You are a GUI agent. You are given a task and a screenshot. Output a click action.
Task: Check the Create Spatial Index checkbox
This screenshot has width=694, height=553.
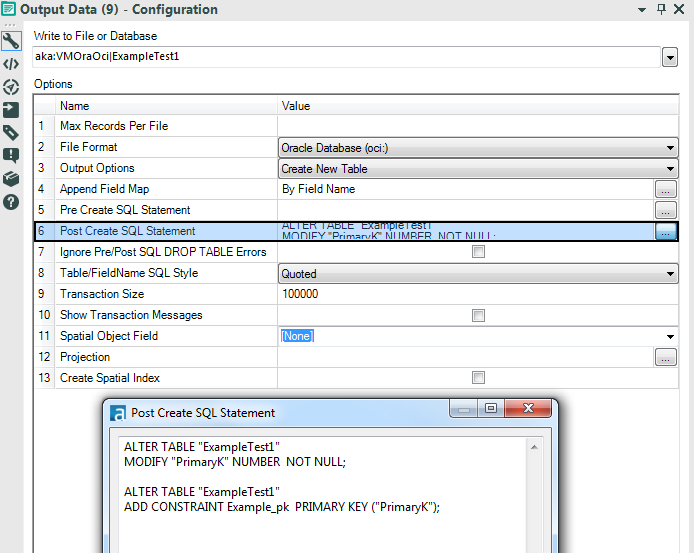point(478,378)
